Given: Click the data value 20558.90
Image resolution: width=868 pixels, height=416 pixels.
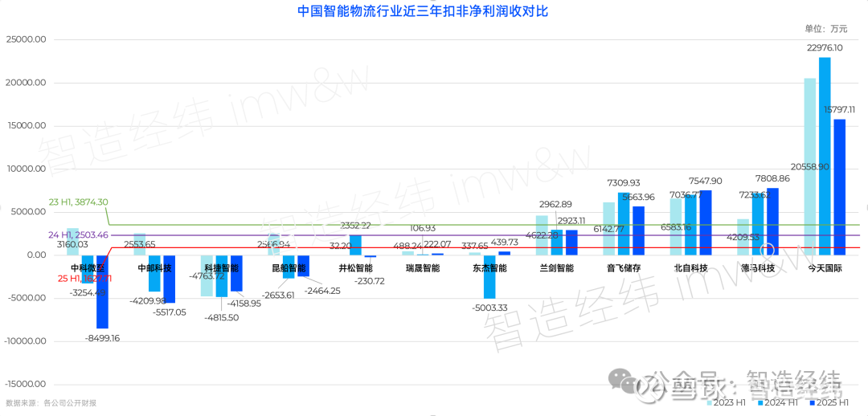Looking at the screenshot, I should click(x=810, y=166).
